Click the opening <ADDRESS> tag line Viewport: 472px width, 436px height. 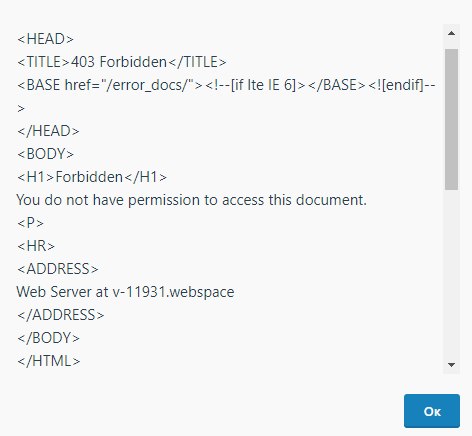[x=58, y=269]
